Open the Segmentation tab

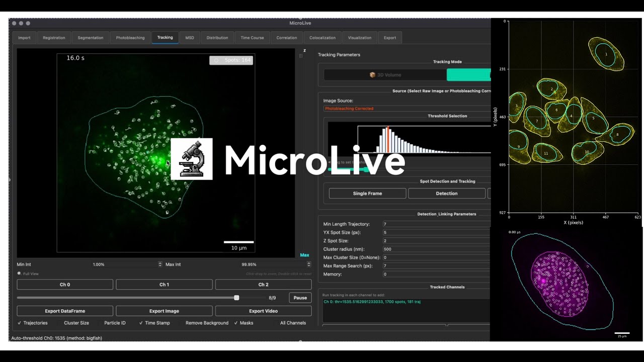[x=91, y=38]
